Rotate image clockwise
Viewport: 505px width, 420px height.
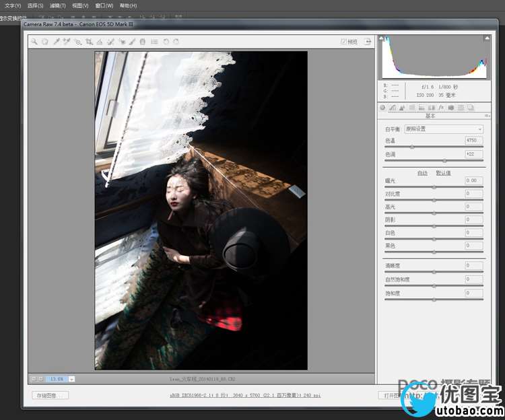click(176, 42)
